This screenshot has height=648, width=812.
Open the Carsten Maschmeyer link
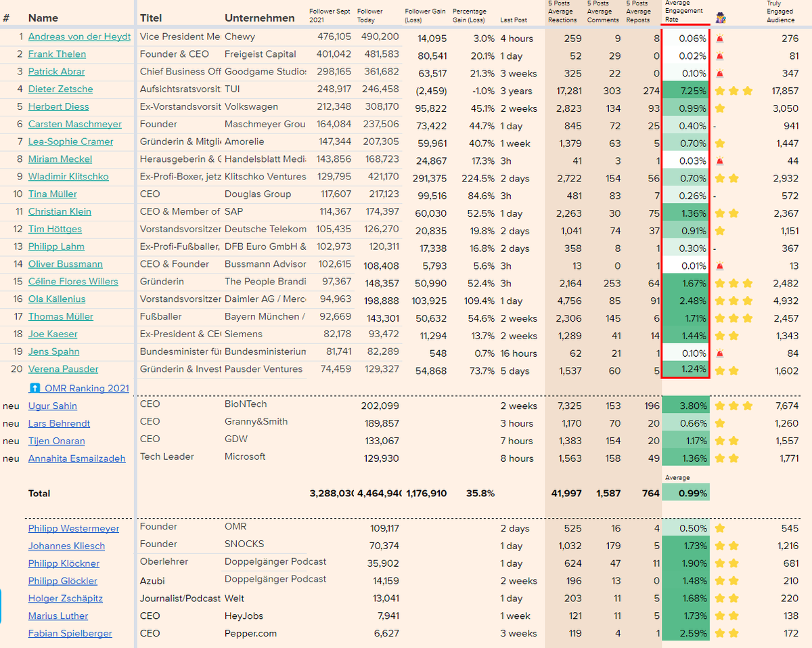tap(75, 125)
